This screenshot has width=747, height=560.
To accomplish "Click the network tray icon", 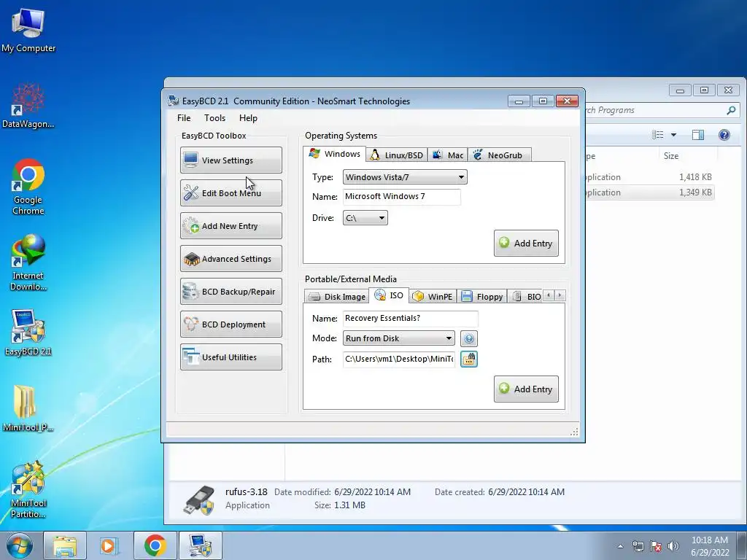I will [x=638, y=546].
